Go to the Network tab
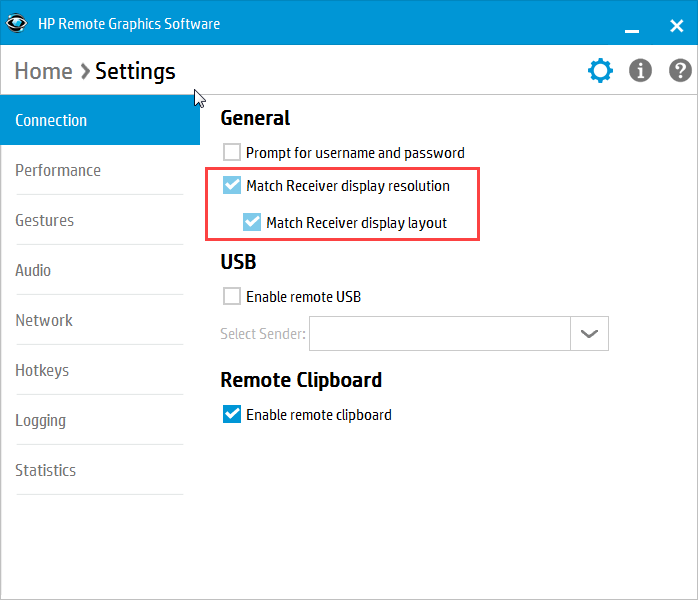This screenshot has height=600, width=698. tap(44, 320)
